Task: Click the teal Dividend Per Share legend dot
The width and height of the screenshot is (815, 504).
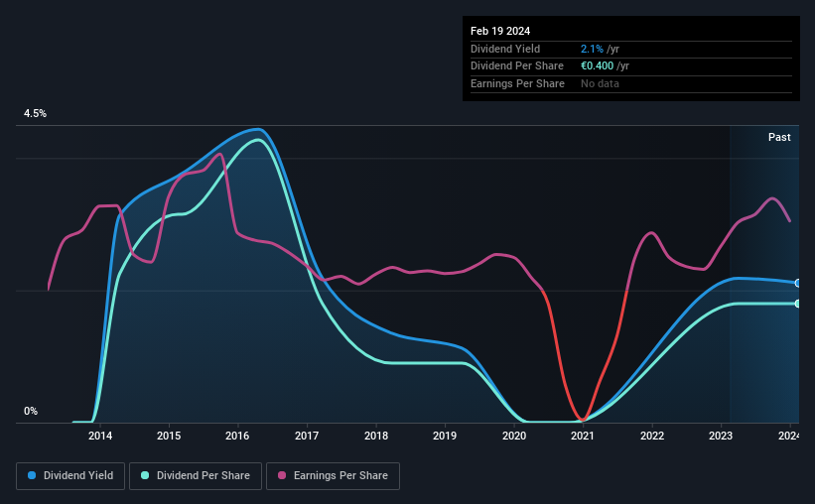Action: pos(145,475)
